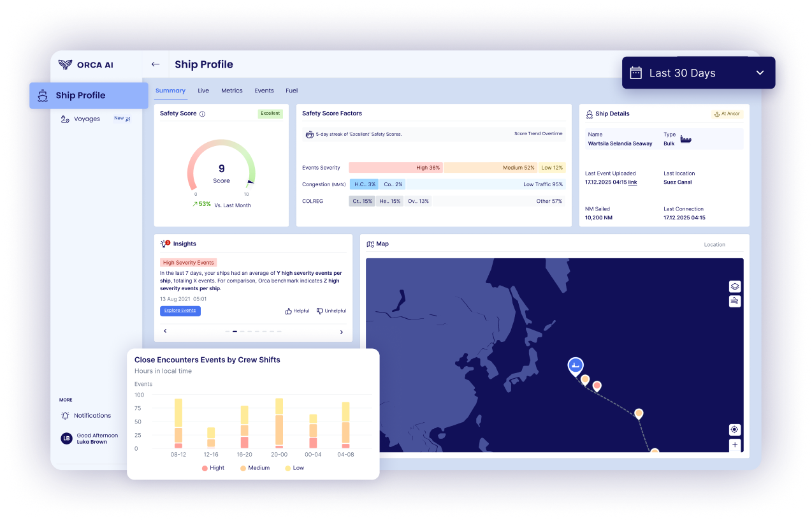Screen dimensions: 812x521
Task: Zoom in the map with plus
Action: (x=735, y=445)
